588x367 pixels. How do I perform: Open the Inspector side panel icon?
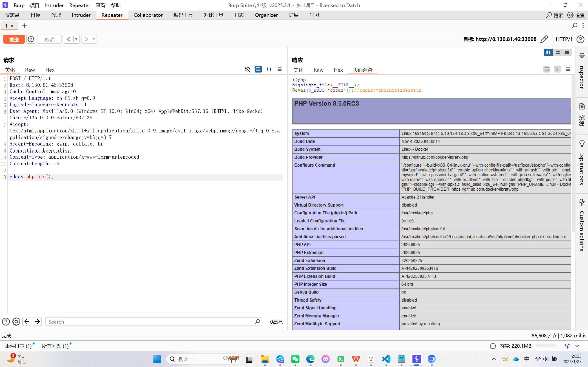point(582,56)
